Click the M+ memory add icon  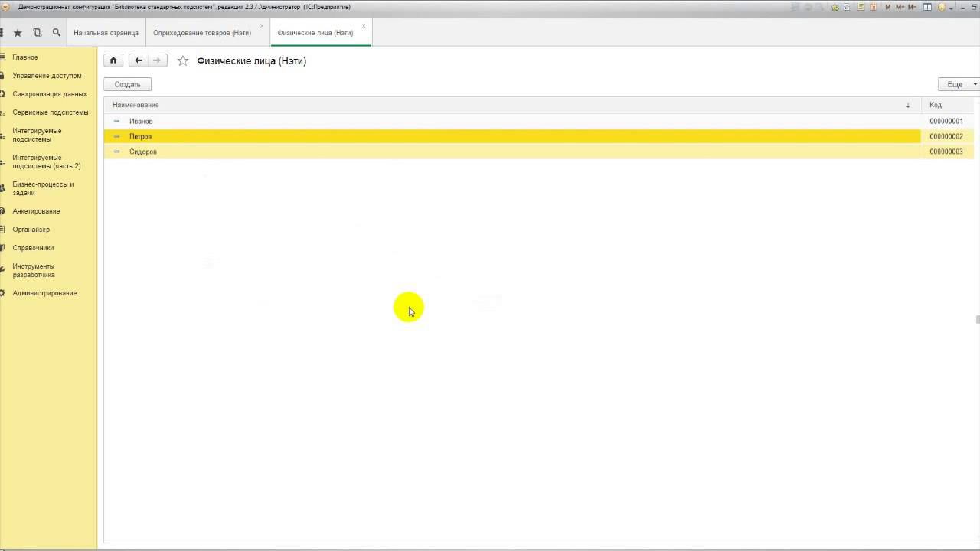click(900, 7)
